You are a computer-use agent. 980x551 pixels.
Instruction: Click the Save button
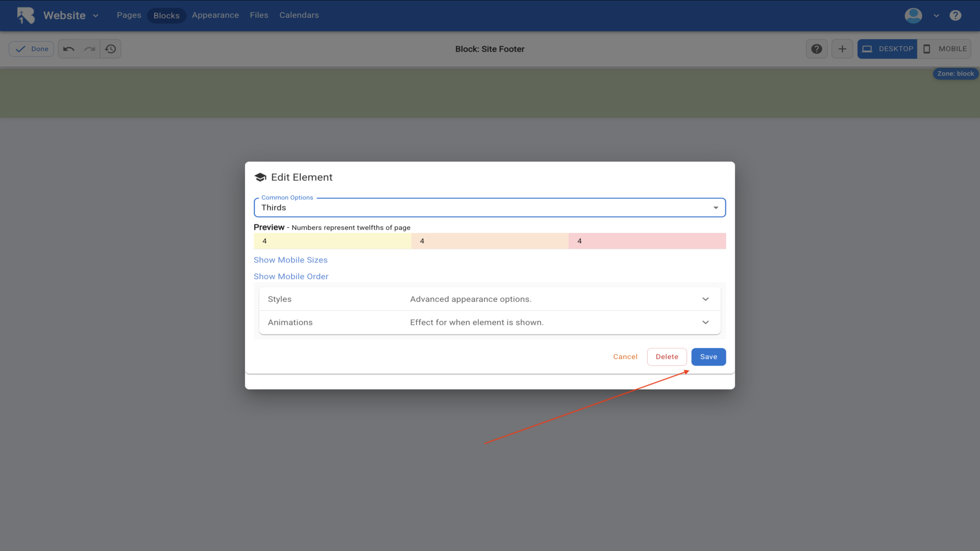tap(708, 357)
